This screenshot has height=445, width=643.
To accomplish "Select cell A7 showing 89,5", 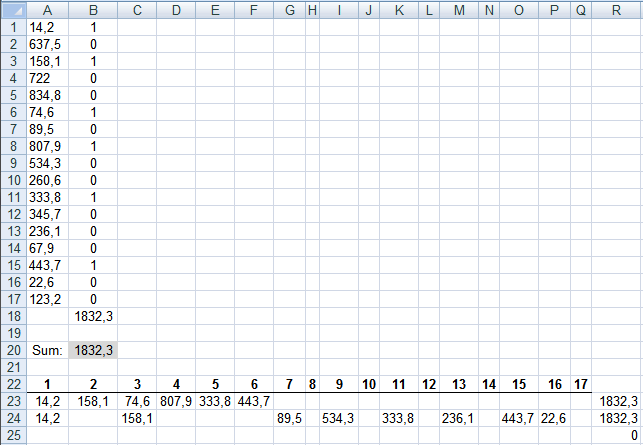I will pos(48,130).
